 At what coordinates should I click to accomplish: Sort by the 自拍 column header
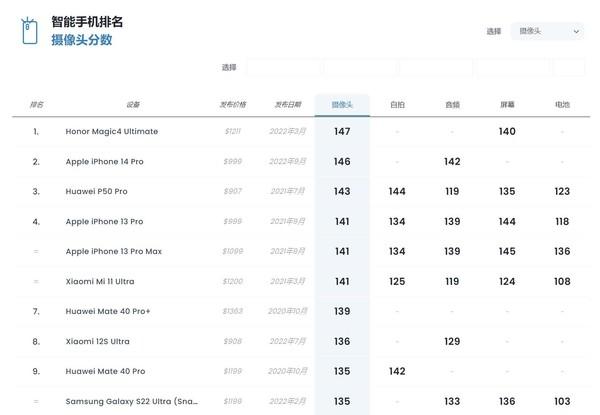(397, 104)
